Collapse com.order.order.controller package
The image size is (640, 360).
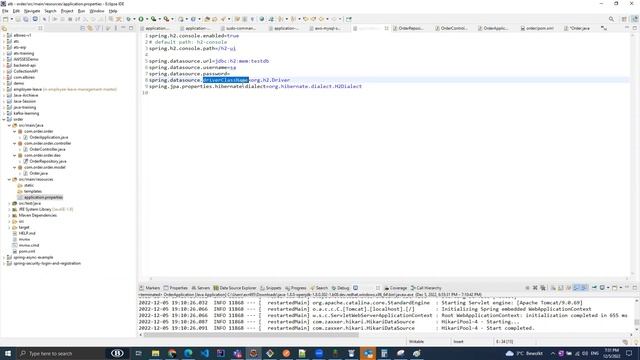coord(15,143)
